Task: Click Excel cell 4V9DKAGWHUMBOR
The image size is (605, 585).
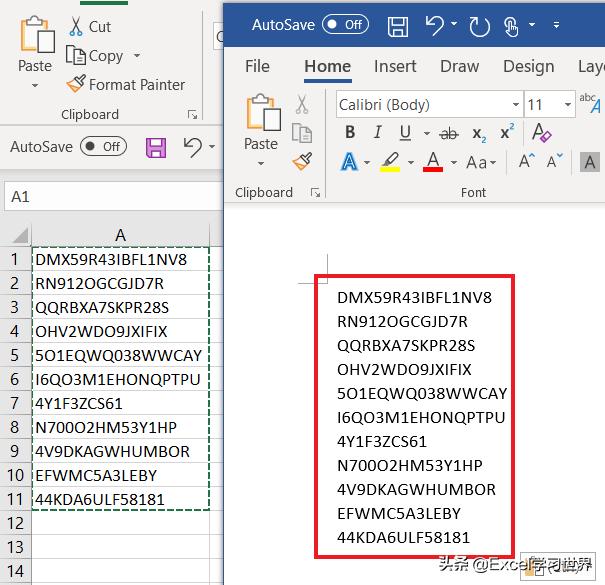Action: (x=120, y=451)
